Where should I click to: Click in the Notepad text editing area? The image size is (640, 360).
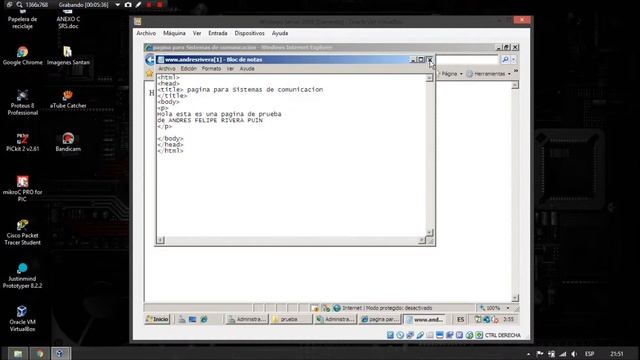(291, 155)
